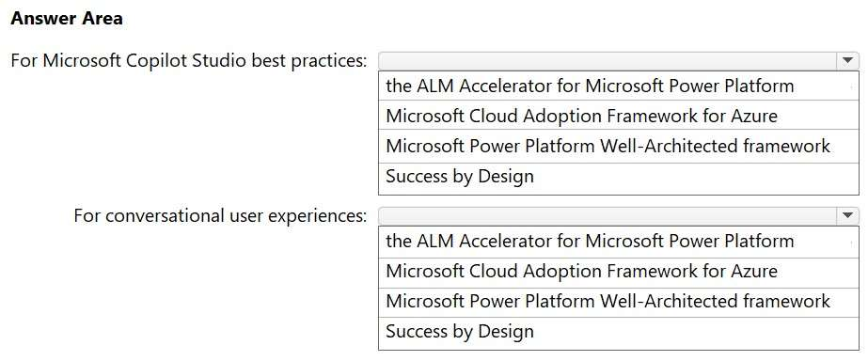The height and width of the screenshot is (361, 868).
Task: Select Success by Design for conversational experiences
Action: click(x=619, y=334)
